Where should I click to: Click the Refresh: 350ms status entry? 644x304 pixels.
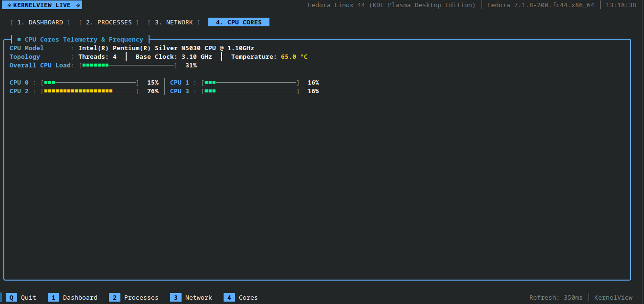pyautogui.click(x=556, y=298)
